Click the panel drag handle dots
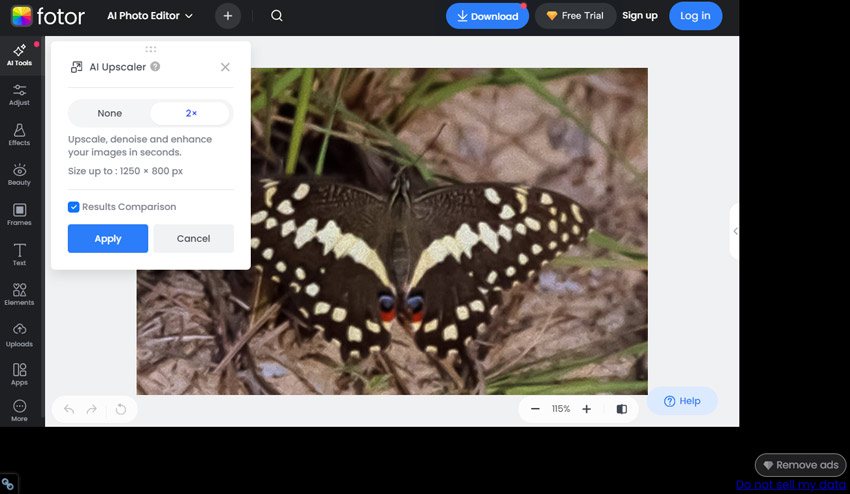The height and width of the screenshot is (494, 850). tap(151, 49)
